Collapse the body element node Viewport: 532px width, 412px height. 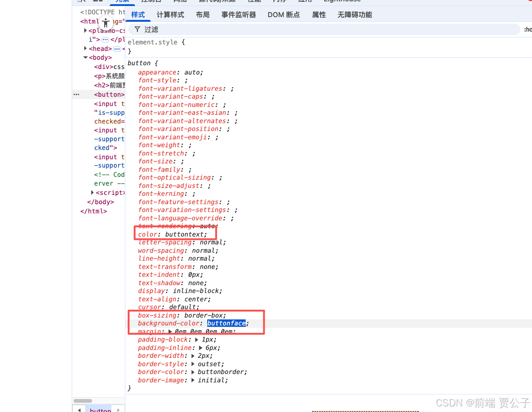[86, 57]
